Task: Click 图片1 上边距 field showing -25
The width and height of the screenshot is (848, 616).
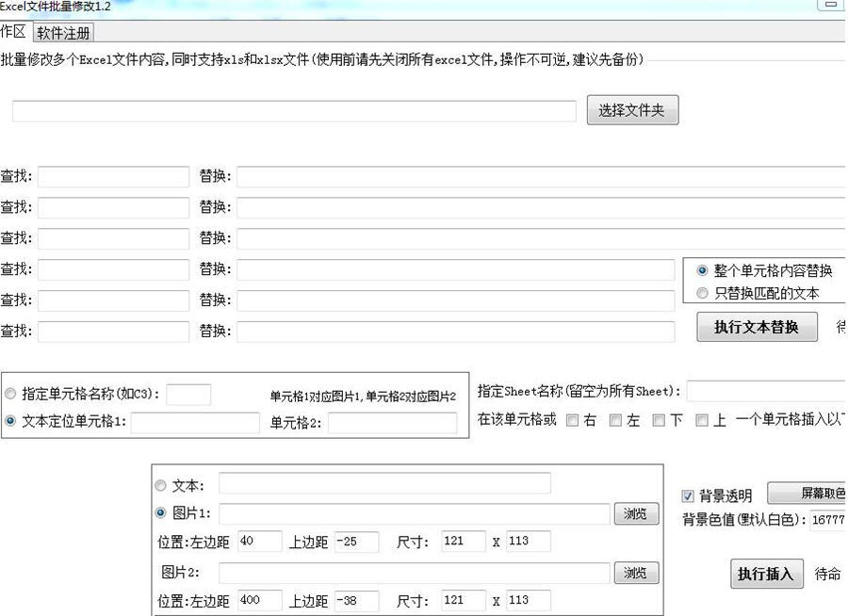Action: pyautogui.click(x=356, y=542)
